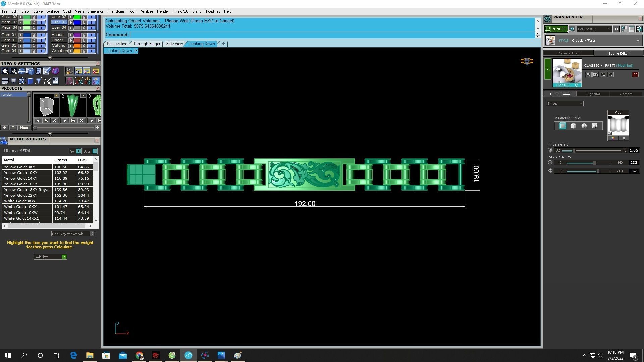This screenshot has width=644, height=362.
Task: Click the rewind arrows icon in VRay Render toolbar
Action: 616,29
